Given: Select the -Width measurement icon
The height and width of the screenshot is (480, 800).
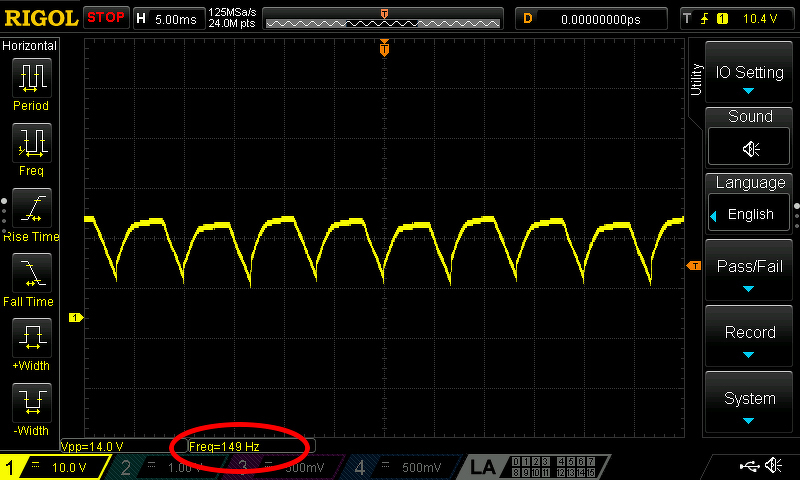Looking at the screenshot, I should coord(32,402).
